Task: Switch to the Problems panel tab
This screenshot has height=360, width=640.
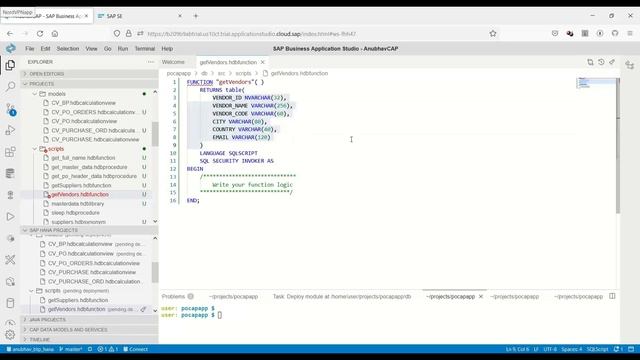Action: pos(178,296)
